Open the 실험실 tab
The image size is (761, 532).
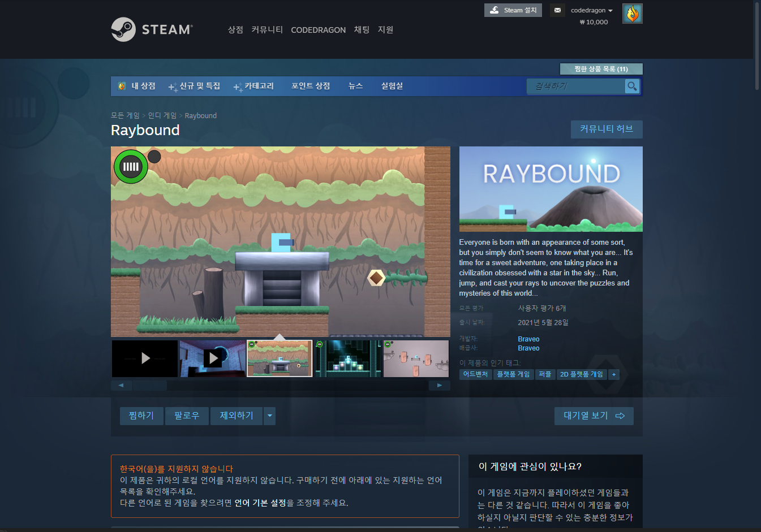(x=392, y=86)
